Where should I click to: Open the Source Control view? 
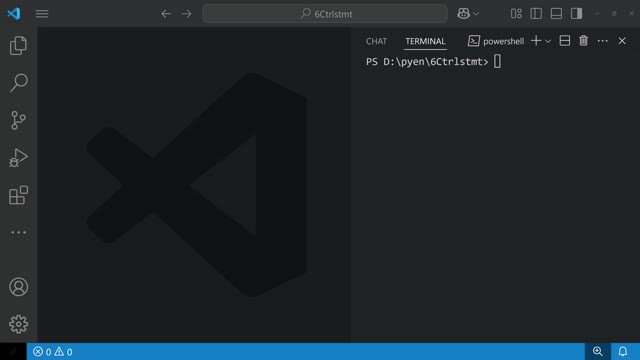18,120
